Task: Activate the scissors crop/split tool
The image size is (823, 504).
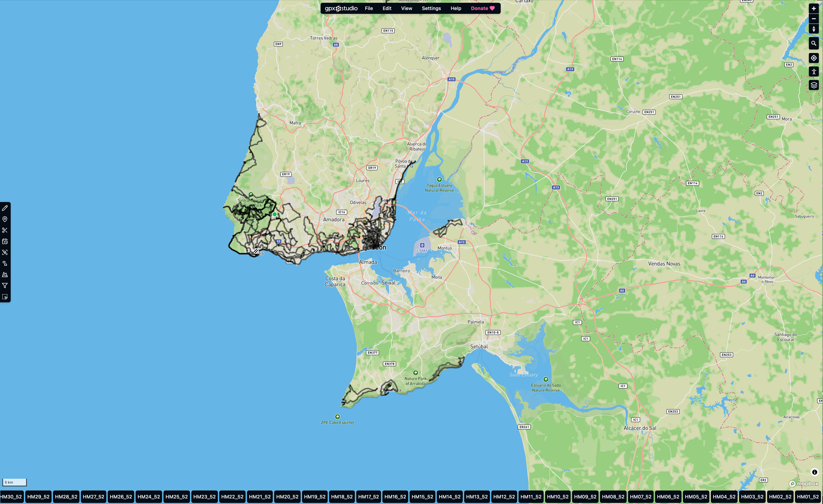Action: point(5,230)
